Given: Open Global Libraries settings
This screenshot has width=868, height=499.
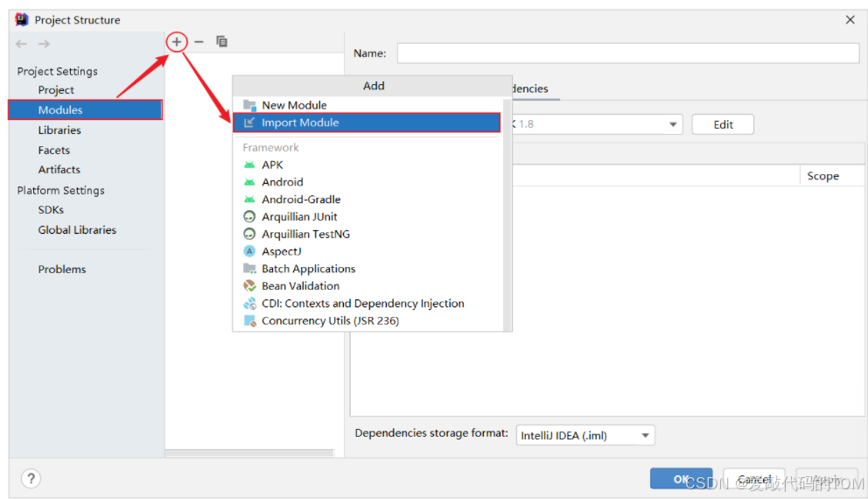Looking at the screenshot, I should (x=77, y=230).
